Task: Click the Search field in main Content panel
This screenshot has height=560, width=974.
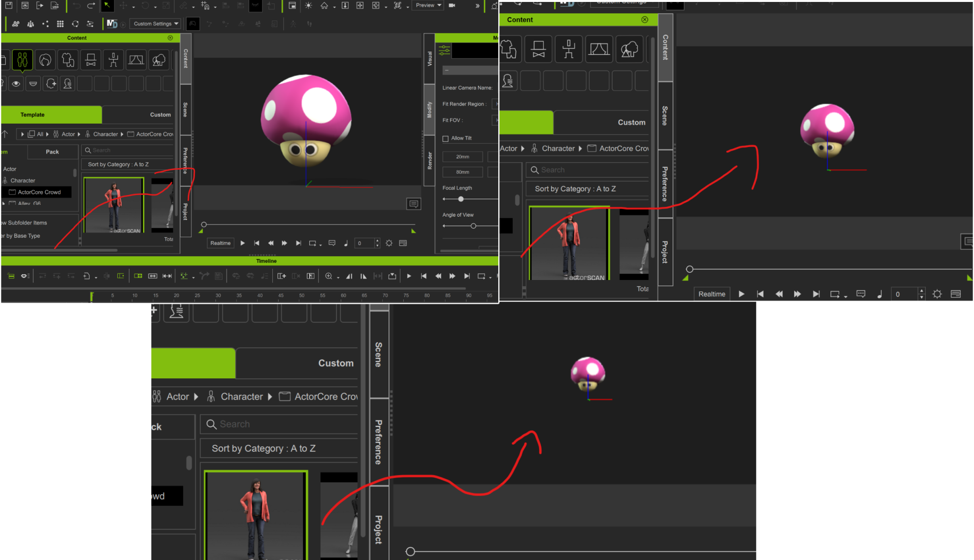Action: pos(128,150)
